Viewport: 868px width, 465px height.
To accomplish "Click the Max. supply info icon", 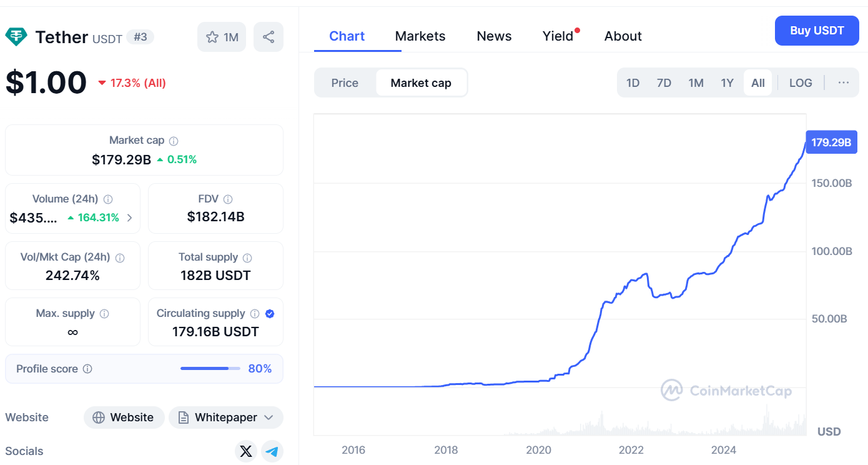I will [104, 314].
